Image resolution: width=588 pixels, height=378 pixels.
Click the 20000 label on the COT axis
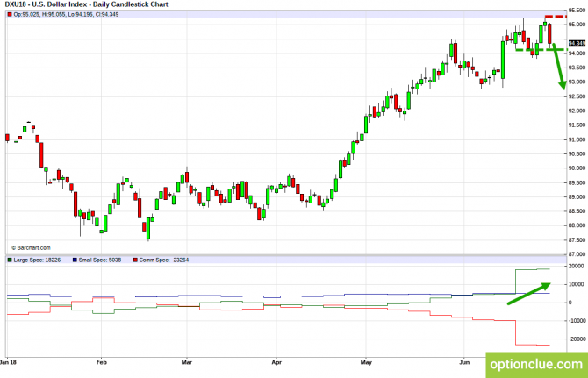point(577,267)
